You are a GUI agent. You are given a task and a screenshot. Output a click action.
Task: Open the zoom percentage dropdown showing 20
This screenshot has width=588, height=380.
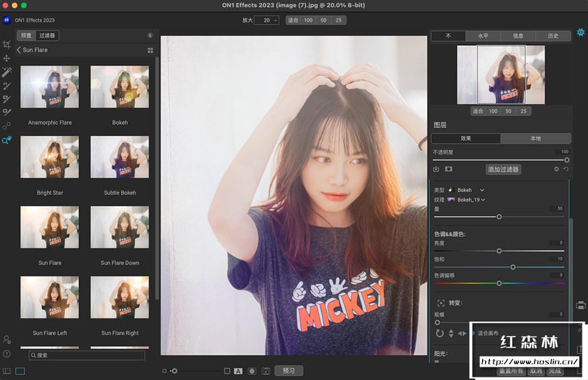[x=267, y=20]
